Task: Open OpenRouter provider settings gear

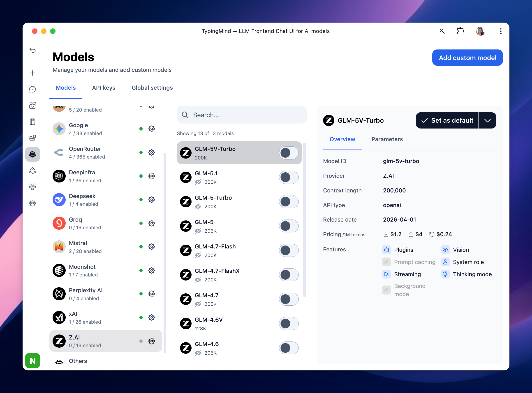Action: click(152, 152)
